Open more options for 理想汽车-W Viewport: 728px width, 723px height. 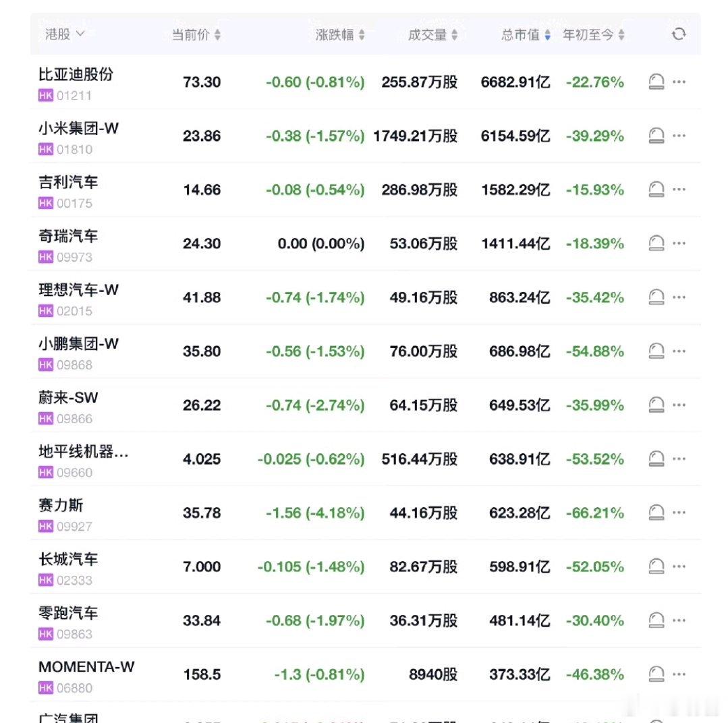point(679,297)
